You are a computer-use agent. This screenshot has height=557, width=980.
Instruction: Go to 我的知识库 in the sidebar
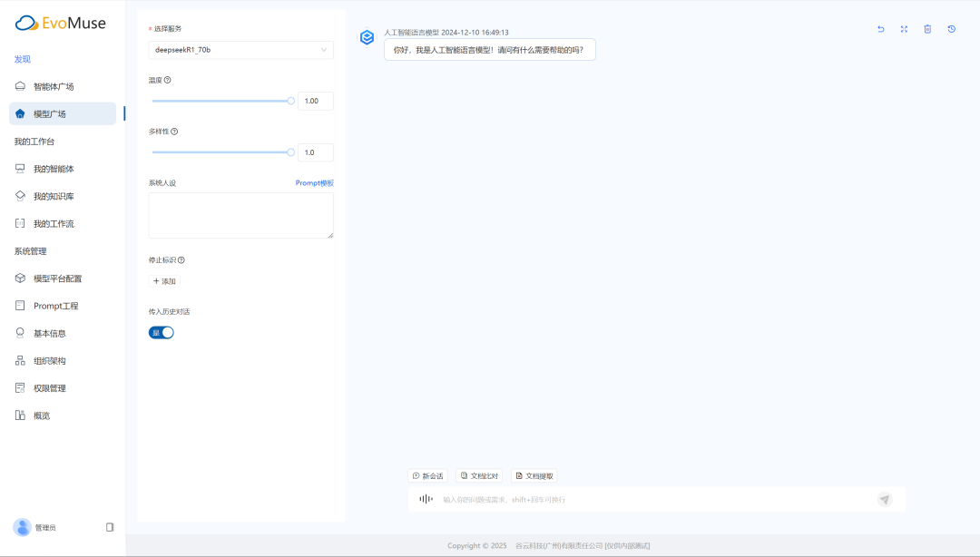point(54,196)
